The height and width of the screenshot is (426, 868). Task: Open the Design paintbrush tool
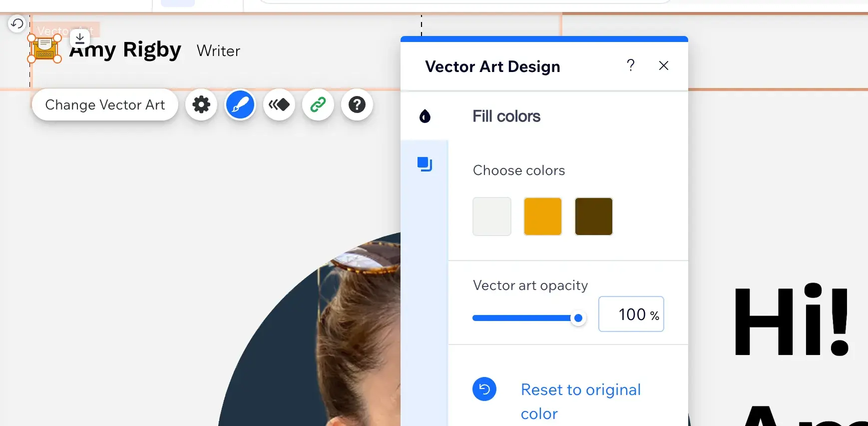coord(240,105)
